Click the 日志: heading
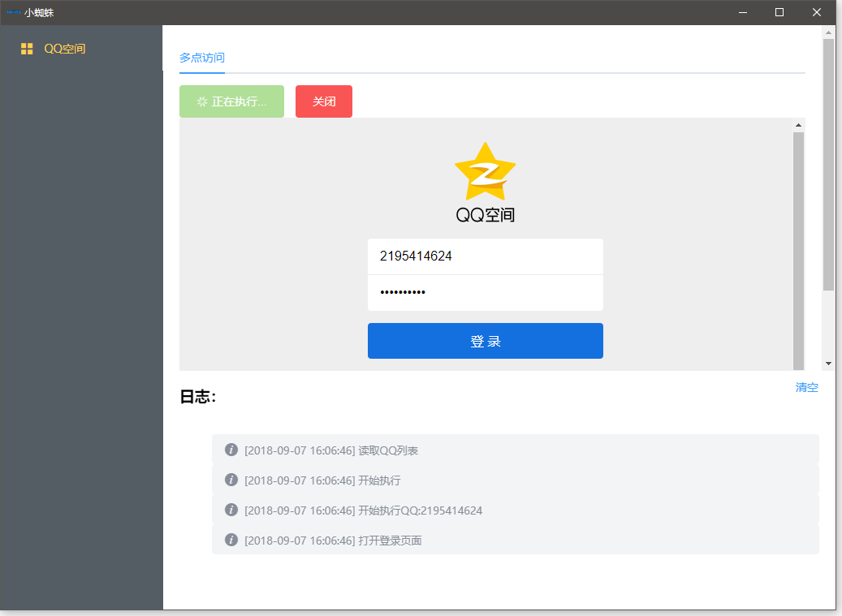842x616 pixels. coord(197,397)
